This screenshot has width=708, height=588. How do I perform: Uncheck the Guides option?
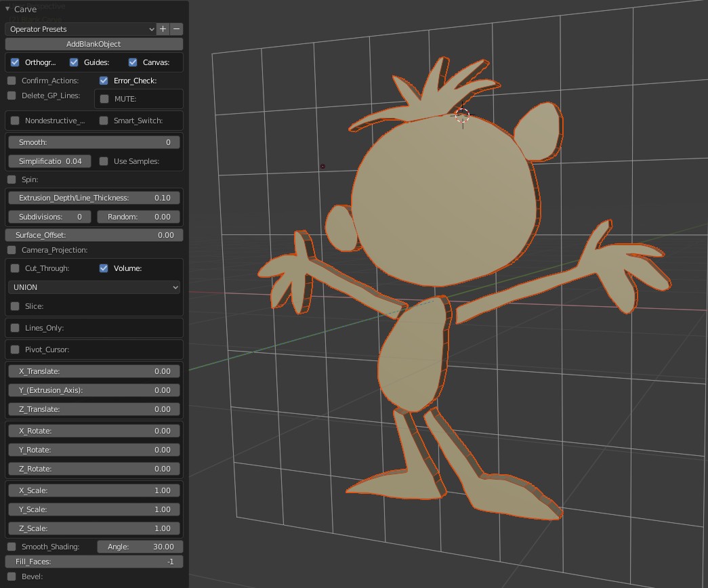pos(74,62)
